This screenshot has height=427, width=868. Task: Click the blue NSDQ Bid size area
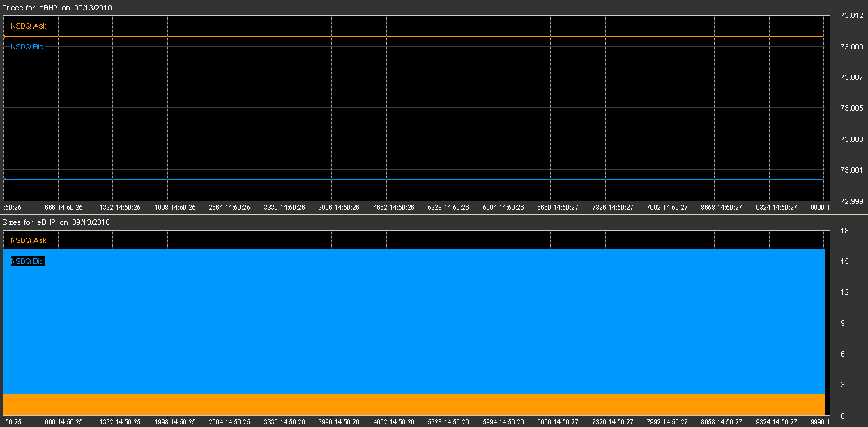(413, 321)
